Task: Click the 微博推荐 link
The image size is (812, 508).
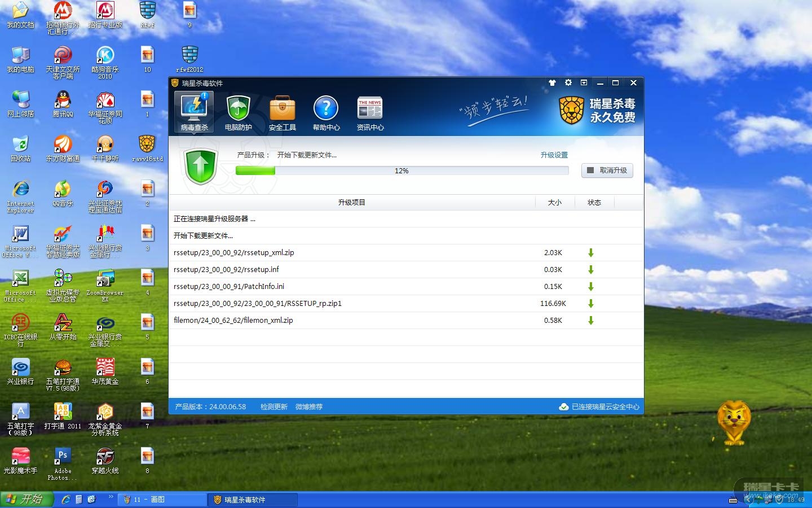Action: [309, 406]
